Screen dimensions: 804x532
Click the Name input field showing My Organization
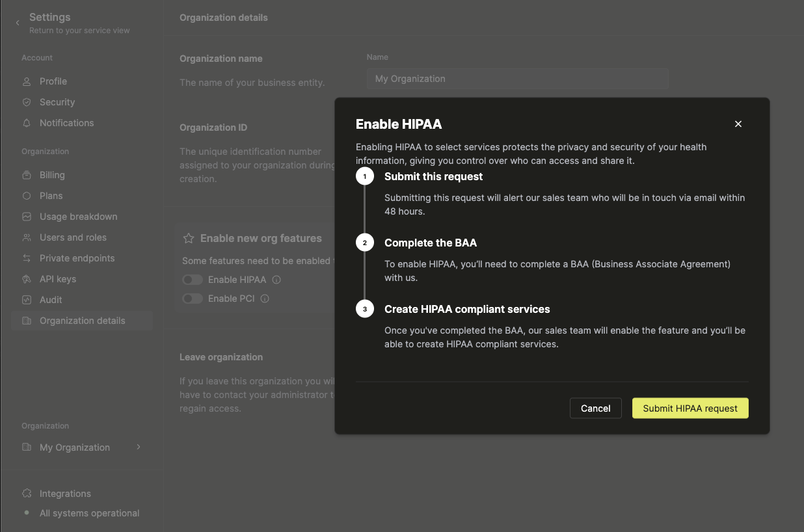pyautogui.click(x=517, y=79)
